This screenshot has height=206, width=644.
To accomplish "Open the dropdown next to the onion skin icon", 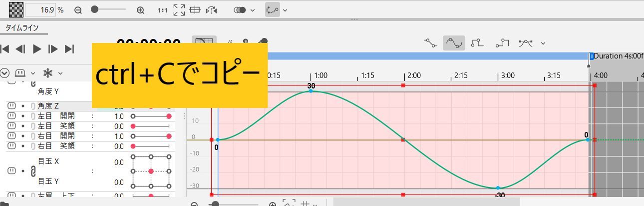I will point(253,10).
